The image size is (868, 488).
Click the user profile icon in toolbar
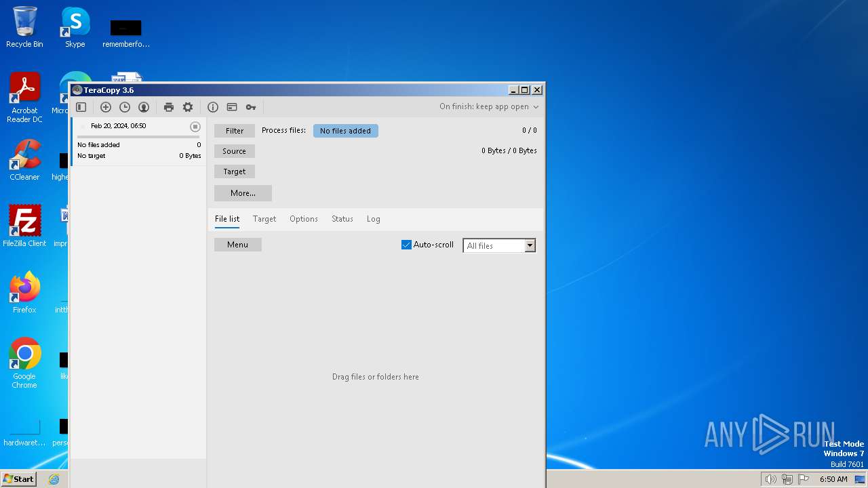pyautogui.click(x=144, y=107)
